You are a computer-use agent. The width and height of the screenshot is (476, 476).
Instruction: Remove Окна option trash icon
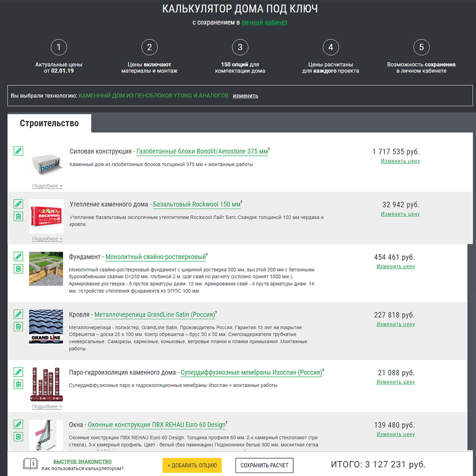18,437
